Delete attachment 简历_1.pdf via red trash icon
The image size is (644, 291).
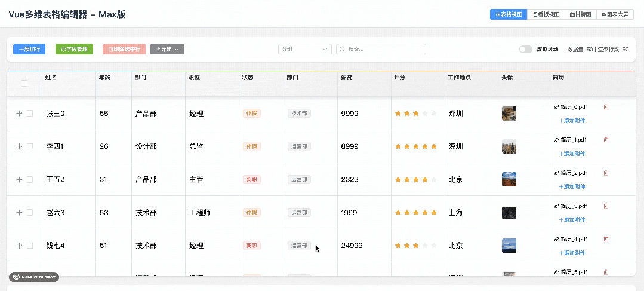pos(606,140)
